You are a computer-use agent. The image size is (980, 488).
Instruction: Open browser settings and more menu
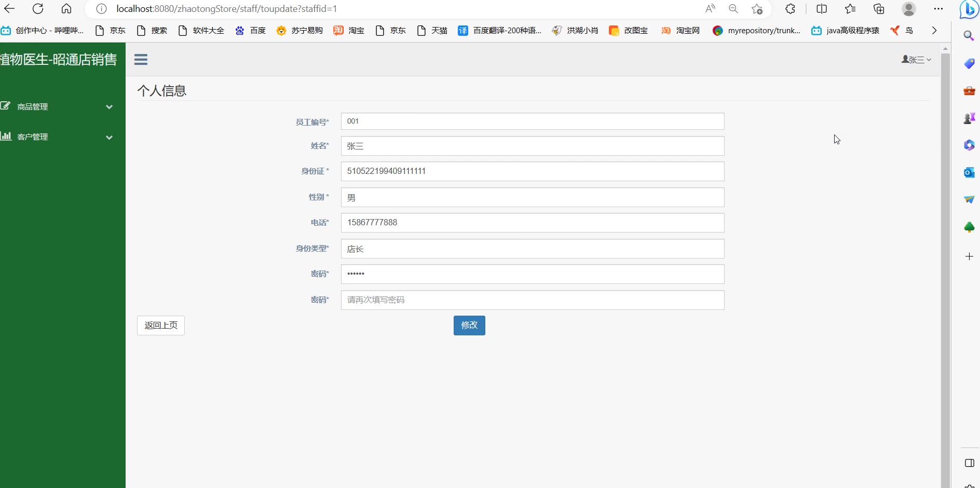coord(938,9)
